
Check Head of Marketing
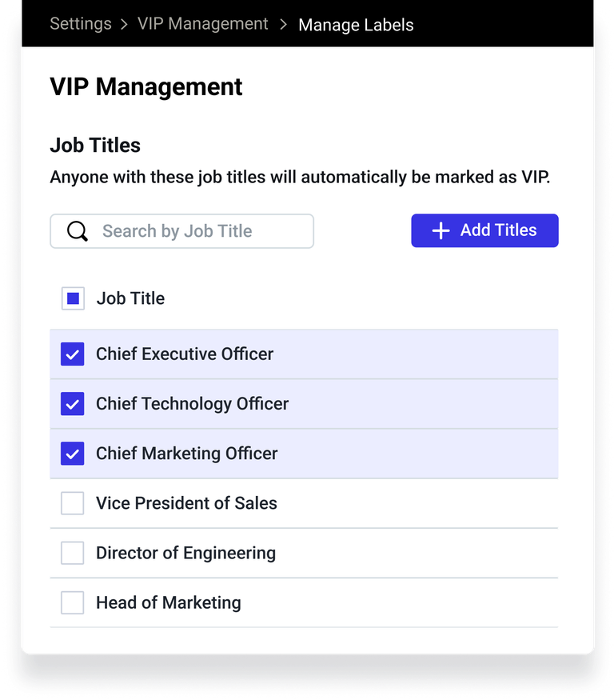[x=72, y=602]
